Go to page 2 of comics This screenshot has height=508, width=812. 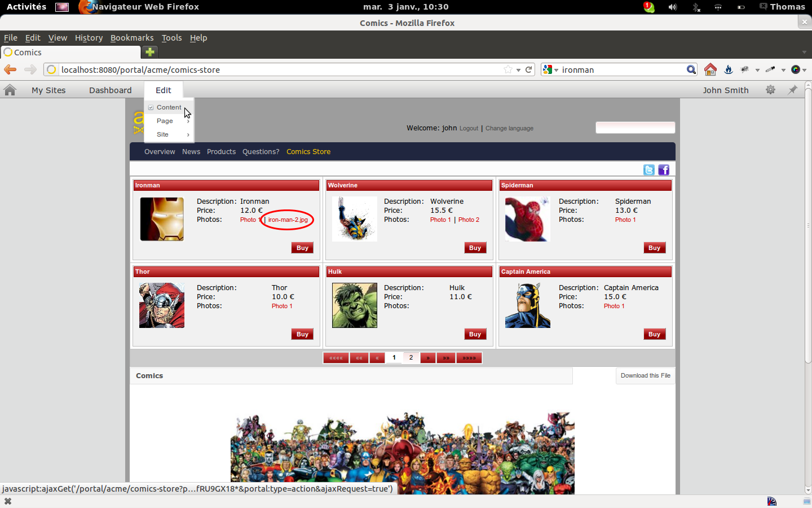tap(411, 358)
